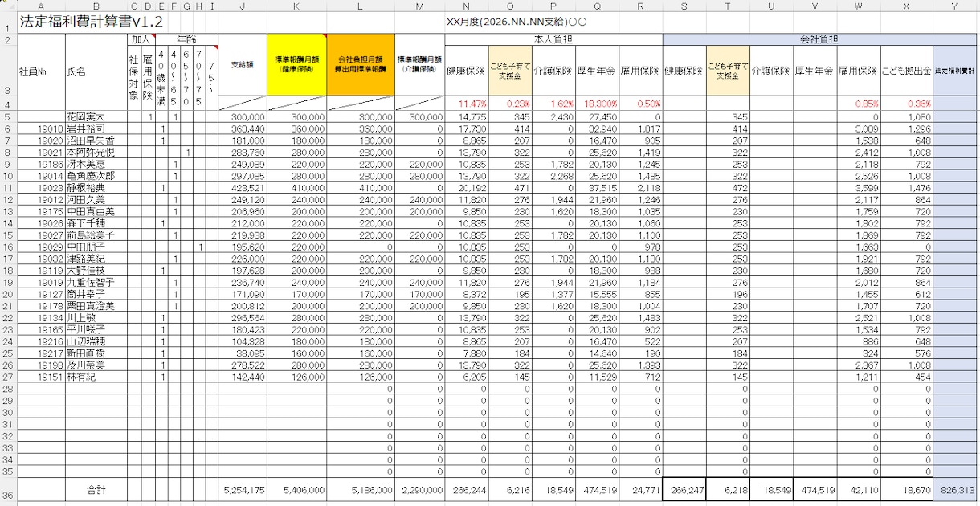
Task: Select the 支給額 value 363,440
Action: coord(242,129)
